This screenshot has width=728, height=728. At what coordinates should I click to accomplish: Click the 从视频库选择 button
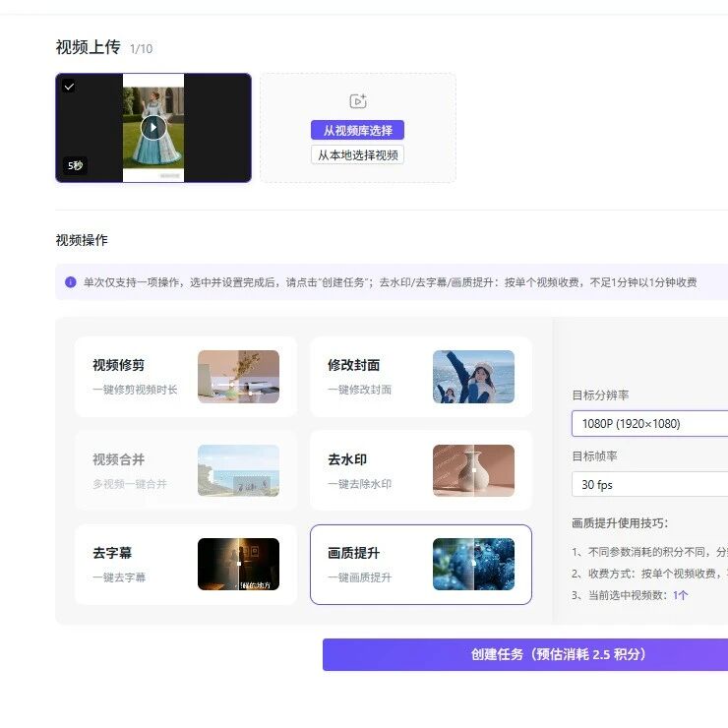tap(357, 130)
